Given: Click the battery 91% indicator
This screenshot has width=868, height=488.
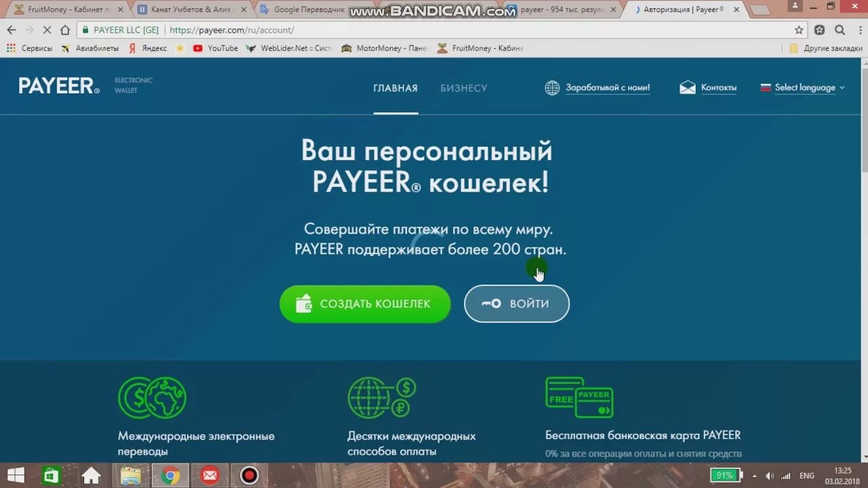Looking at the screenshot, I should (726, 476).
